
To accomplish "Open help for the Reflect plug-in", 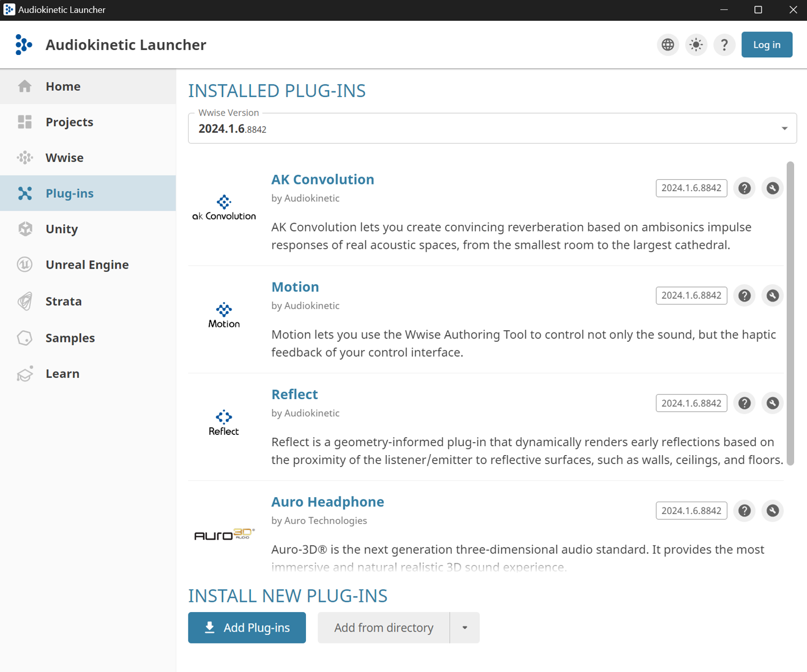I will point(744,403).
